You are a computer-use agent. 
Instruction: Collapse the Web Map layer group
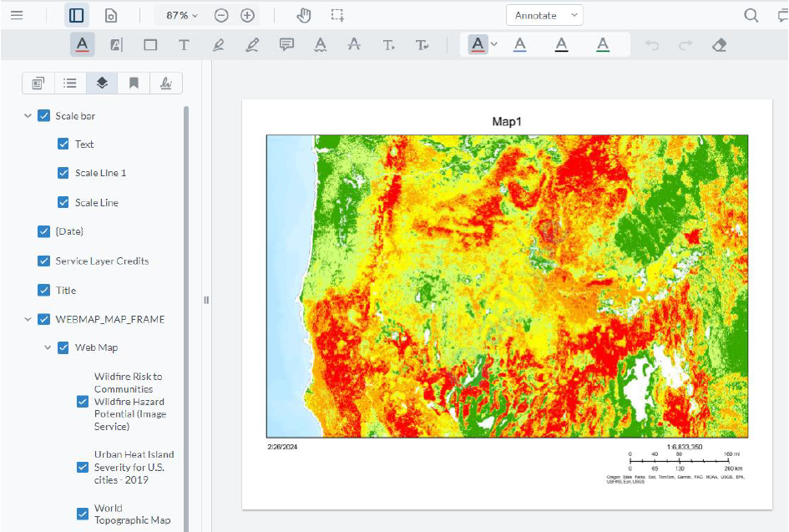click(48, 347)
